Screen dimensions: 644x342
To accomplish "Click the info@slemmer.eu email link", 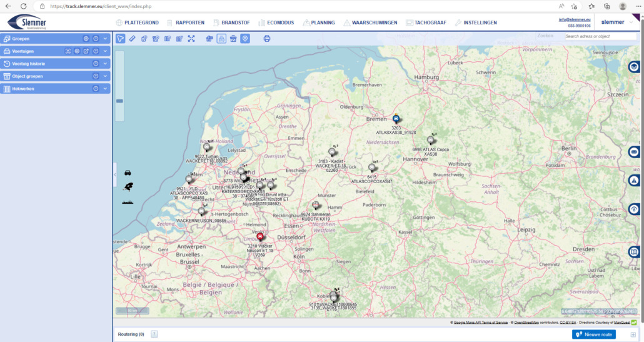I will click(575, 20).
